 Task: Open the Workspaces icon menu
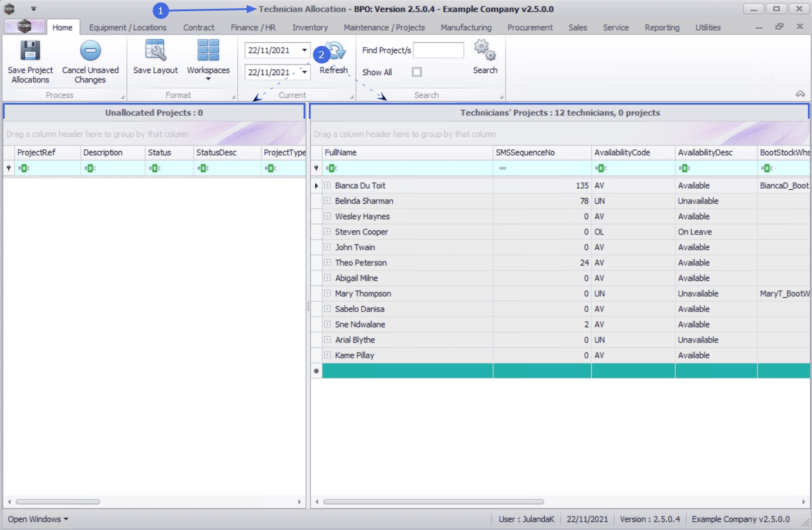pos(208,51)
